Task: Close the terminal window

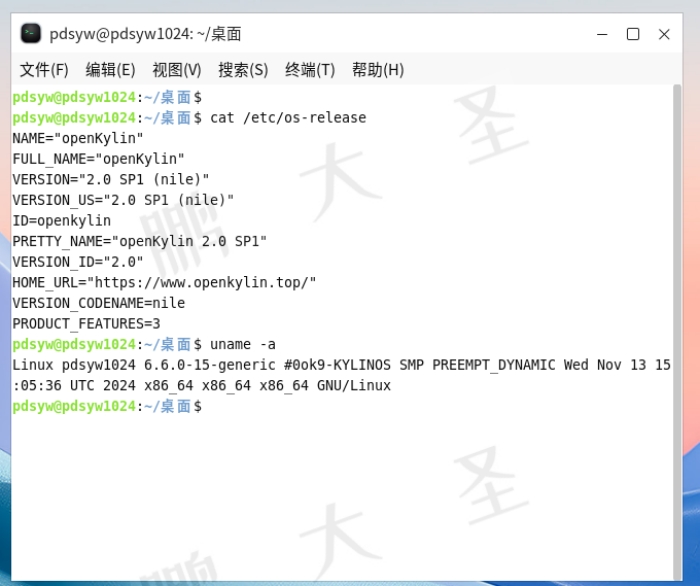Action: coord(664,34)
